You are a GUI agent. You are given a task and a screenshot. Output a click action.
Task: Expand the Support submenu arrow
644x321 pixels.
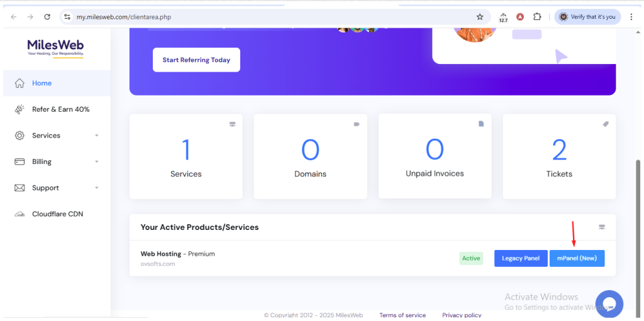tap(97, 188)
